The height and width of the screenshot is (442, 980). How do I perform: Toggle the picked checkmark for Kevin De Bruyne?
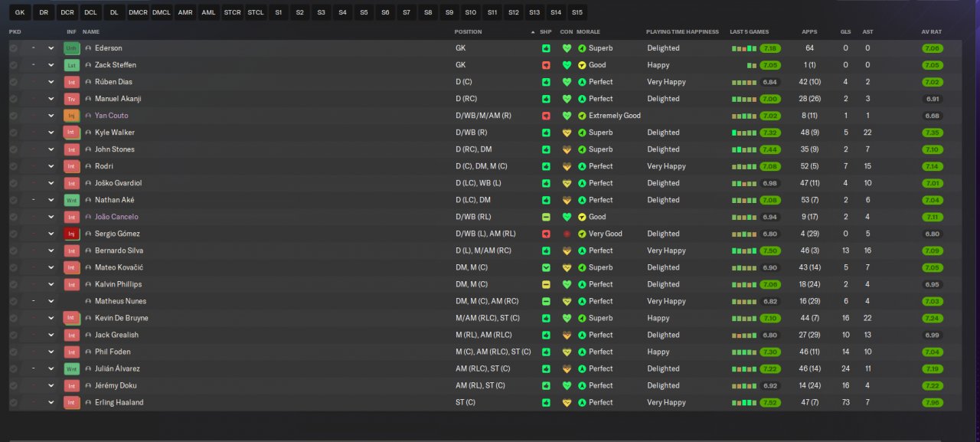(x=13, y=318)
